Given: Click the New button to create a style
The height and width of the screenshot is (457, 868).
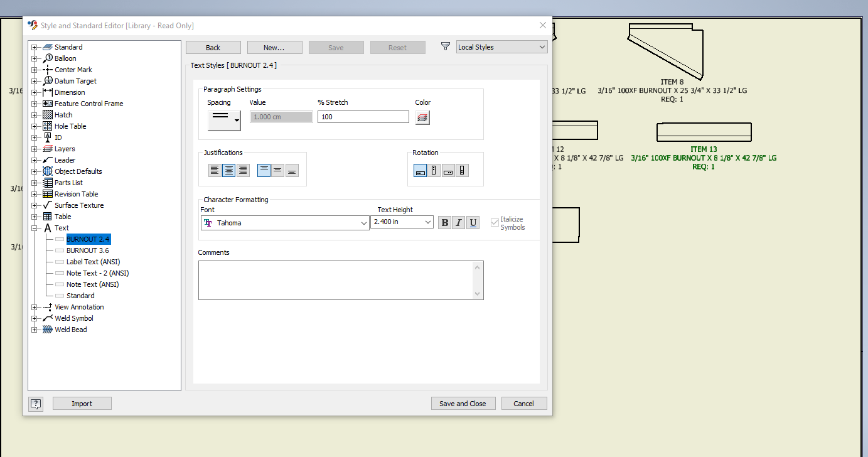Looking at the screenshot, I should coord(274,46).
